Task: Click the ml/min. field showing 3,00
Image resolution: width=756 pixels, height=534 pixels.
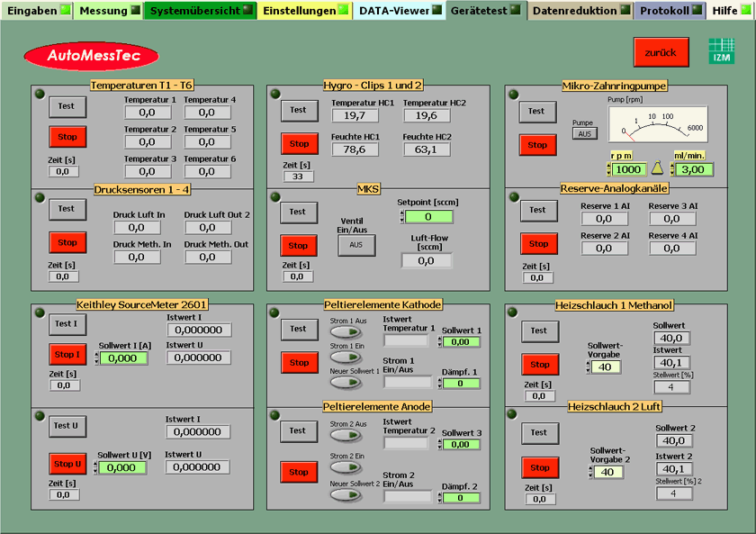Action: [693, 169]
